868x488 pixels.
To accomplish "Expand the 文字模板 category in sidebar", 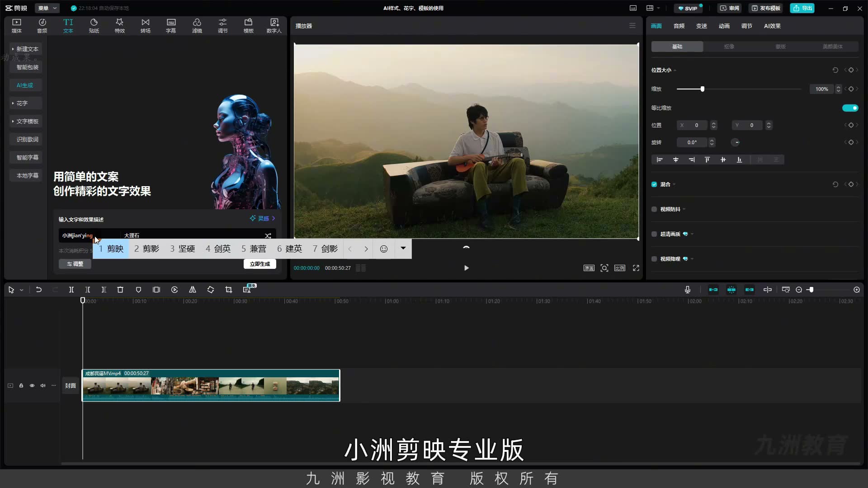I will point(26,121).
